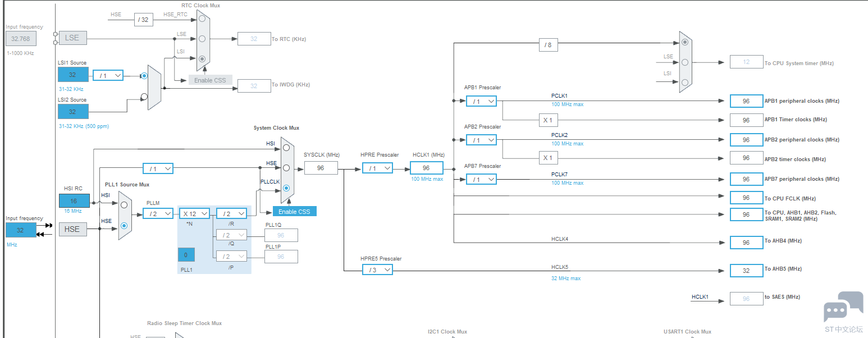Viewport: 868px width, 338px height.
Task: Click PLL1P output value box
Action: click(x=281, y=257)
